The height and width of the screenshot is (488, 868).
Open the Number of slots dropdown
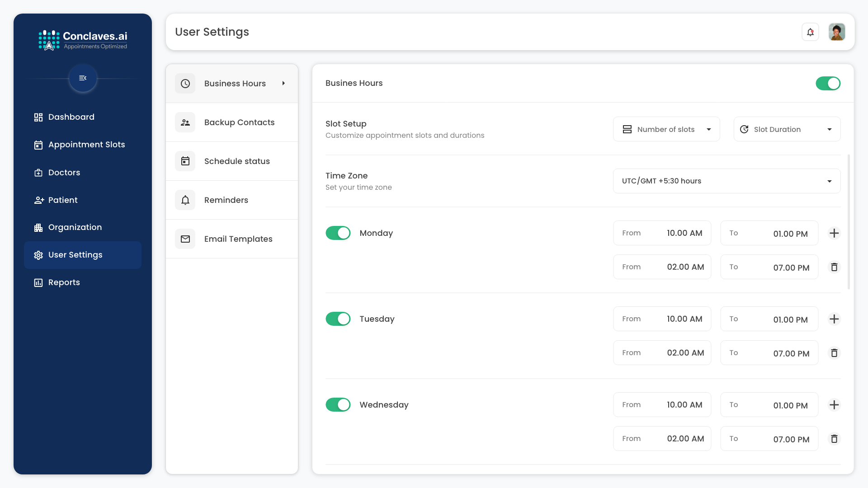pyautogui.click(x=666, y=129)
